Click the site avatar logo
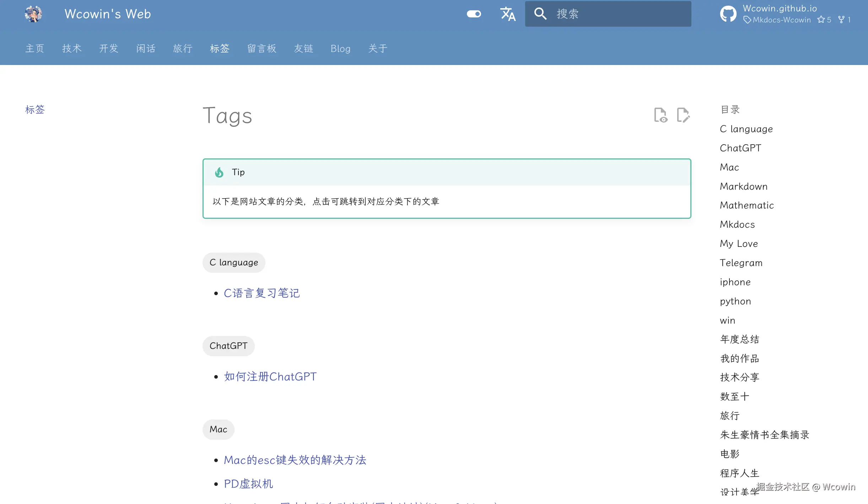 tap(34, 14)
